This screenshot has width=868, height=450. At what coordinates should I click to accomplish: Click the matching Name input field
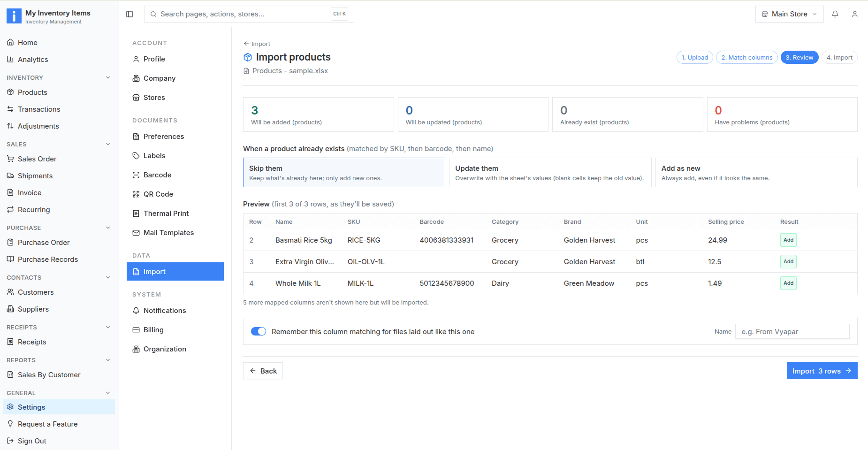coord(792,331)
